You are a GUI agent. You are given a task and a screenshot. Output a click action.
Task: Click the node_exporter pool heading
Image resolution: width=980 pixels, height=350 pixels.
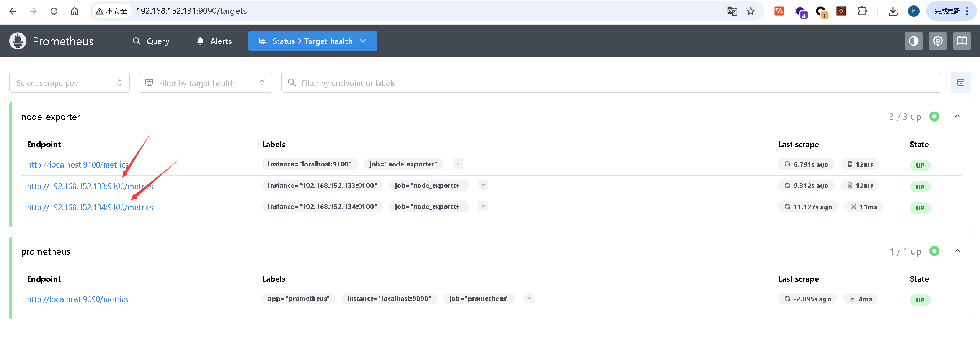pyautogui.click(x=51, y=117)
